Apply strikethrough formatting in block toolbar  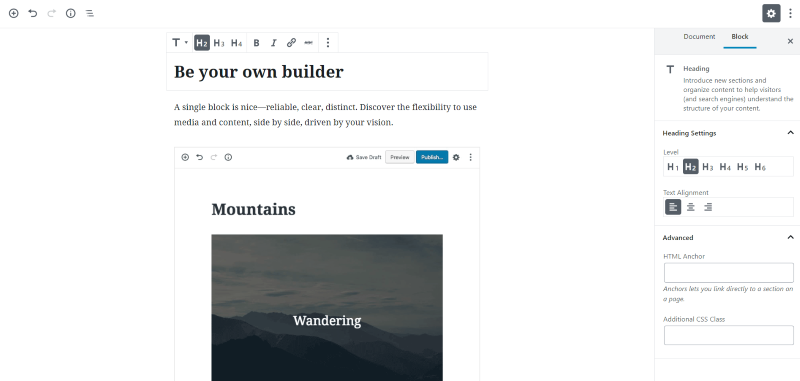coord(308,43)
